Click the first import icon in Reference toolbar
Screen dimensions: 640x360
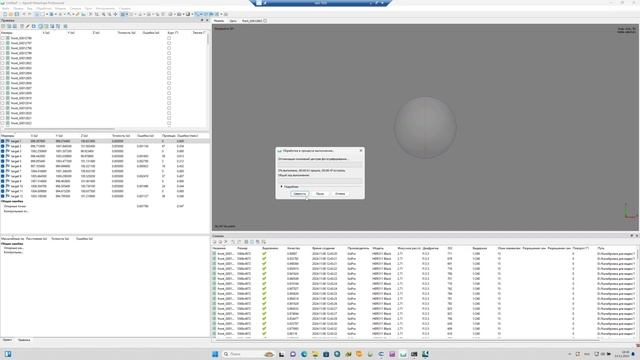click(x=3, y=26)
